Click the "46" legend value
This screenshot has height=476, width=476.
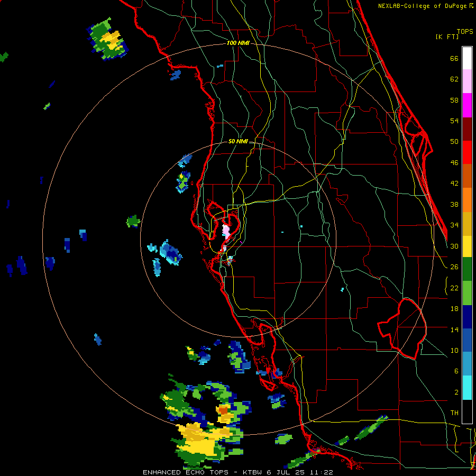(x=454, y=163)
